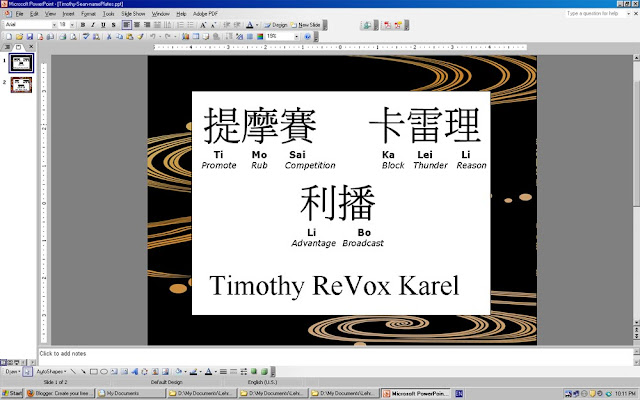Image resolution: width=640 pixels, height=400 pixels.
Task: Click the Undo arrow icon
Action: click(152, 37)
